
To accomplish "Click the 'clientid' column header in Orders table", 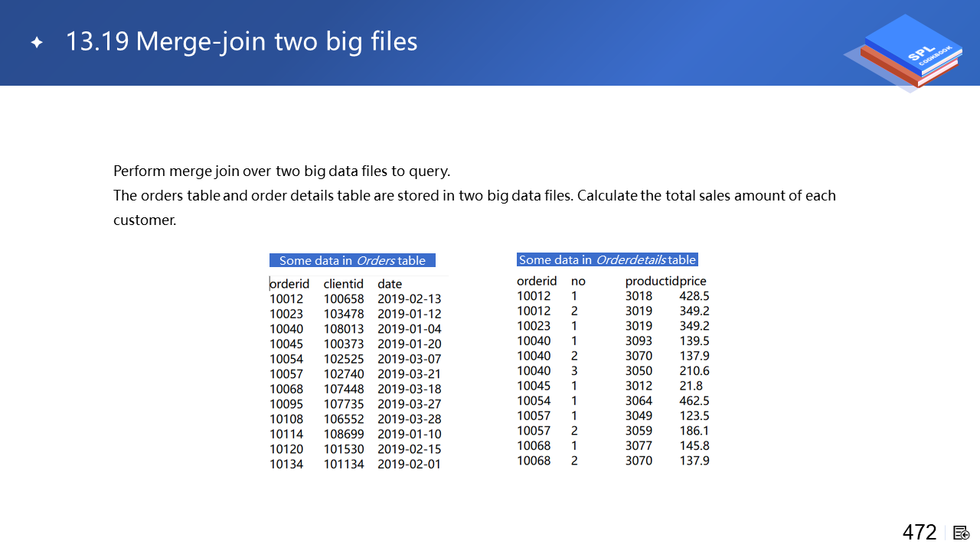I will [343, 284].
